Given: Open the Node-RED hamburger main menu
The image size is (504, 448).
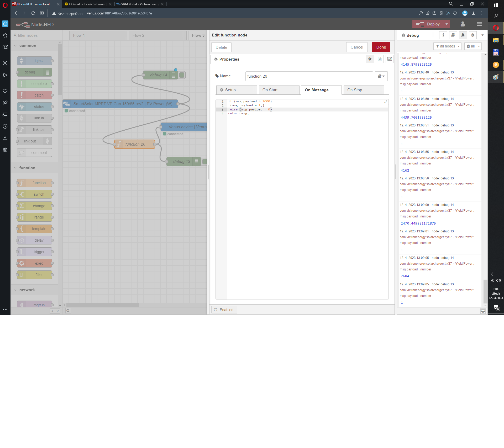Looking at the screenshot, I should pyautogui.click(x=479, y=24).
